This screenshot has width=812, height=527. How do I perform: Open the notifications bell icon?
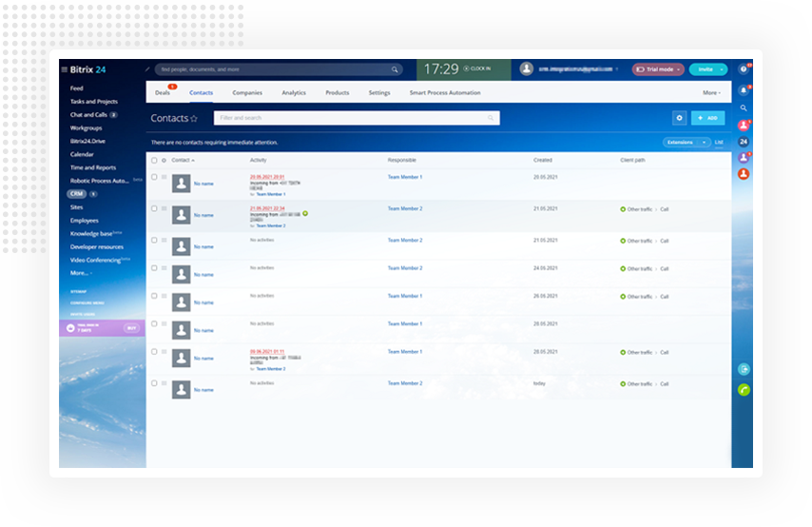(x=744, y=90)
